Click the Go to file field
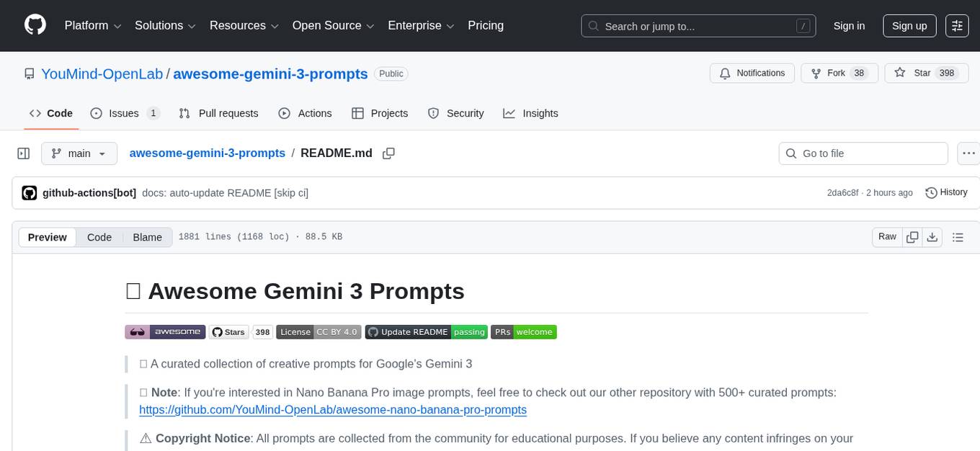Viewport: 980px width, 451px height. click(863, 153)
